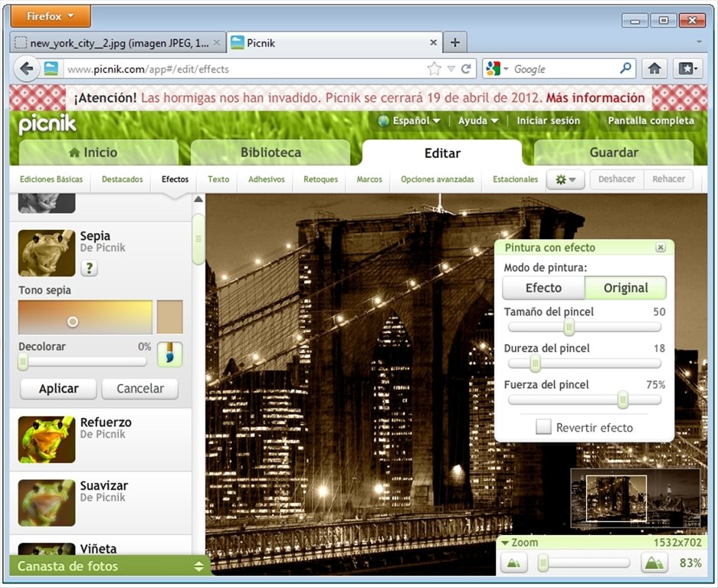Click the Fuerza del pincel slider handle
Viewport: 718px width, 588px height.
point(622,400)
